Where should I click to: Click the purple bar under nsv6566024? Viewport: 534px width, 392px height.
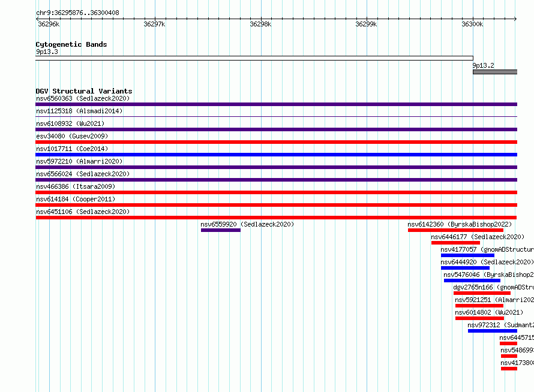(276, 180)
